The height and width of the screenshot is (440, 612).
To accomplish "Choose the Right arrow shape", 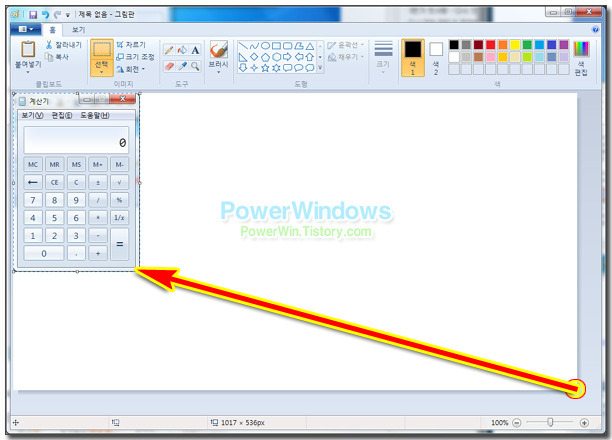I will [x=288, y=57].
